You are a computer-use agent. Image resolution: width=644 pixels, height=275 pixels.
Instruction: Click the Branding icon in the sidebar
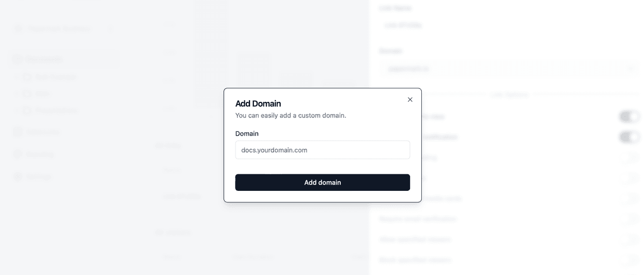(18, 154)
